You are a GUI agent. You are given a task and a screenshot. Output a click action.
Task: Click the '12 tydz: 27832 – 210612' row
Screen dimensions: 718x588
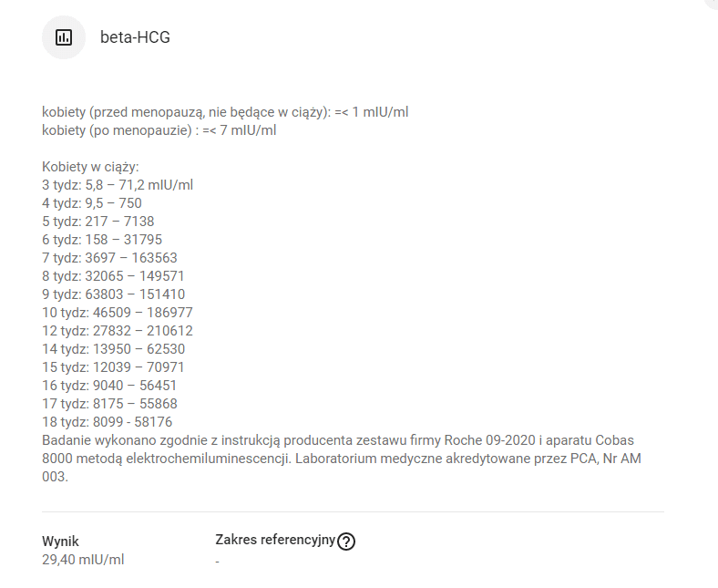[118, 331]
